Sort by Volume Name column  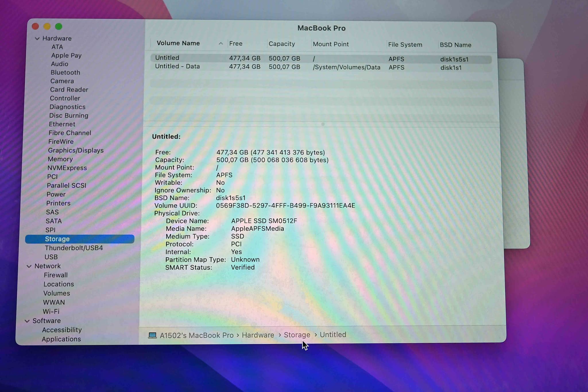pyautogui.click(x=178, y=43)
